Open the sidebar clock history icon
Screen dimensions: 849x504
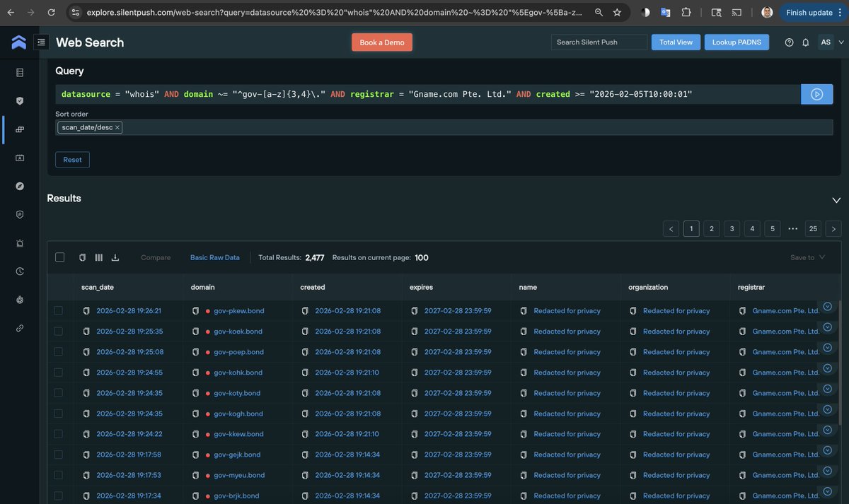coord(20,271)
